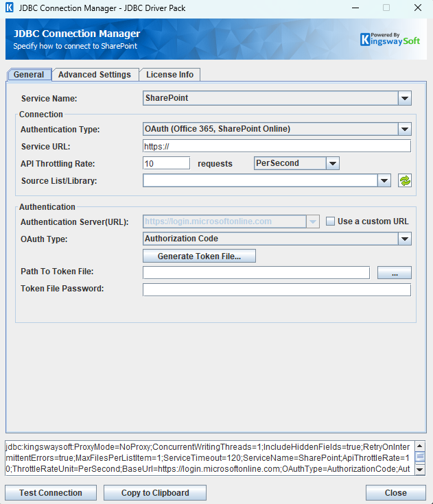Click the Source List/Library: label
This screenshot has width=433, height=504.
click(x=59, y=180)
